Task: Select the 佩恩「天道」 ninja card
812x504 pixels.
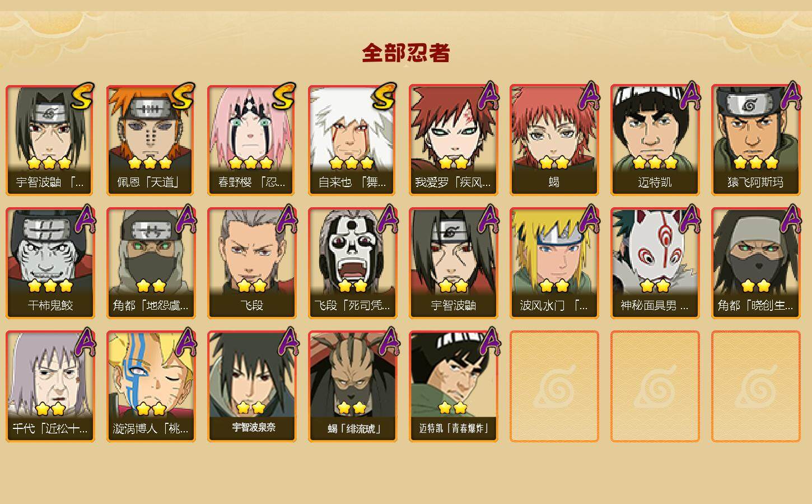Action: click(x=151, y=140)
